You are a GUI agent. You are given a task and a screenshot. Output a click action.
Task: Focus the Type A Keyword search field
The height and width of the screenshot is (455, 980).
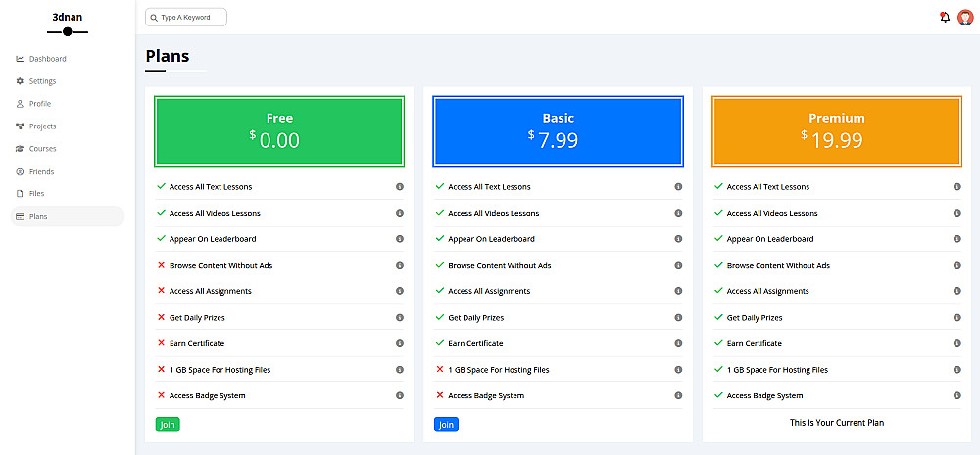pyautogui.click(x=185, y=18)
